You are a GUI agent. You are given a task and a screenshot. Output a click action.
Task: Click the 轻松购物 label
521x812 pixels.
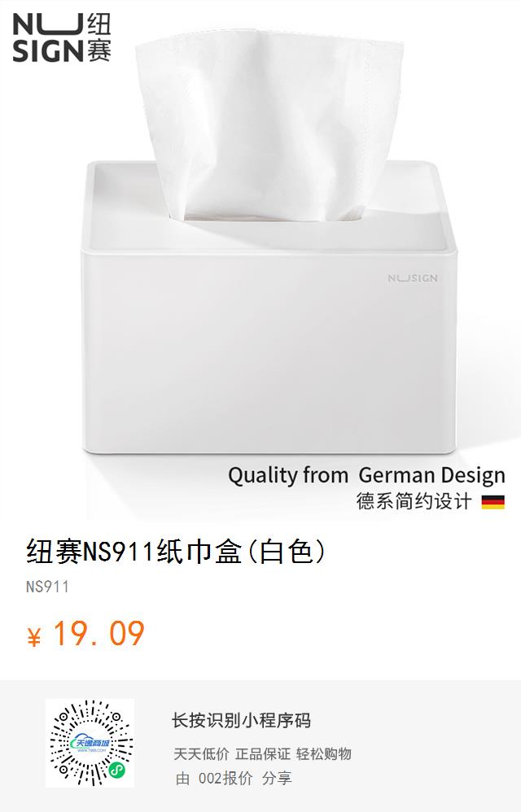[x=324, y=754]
